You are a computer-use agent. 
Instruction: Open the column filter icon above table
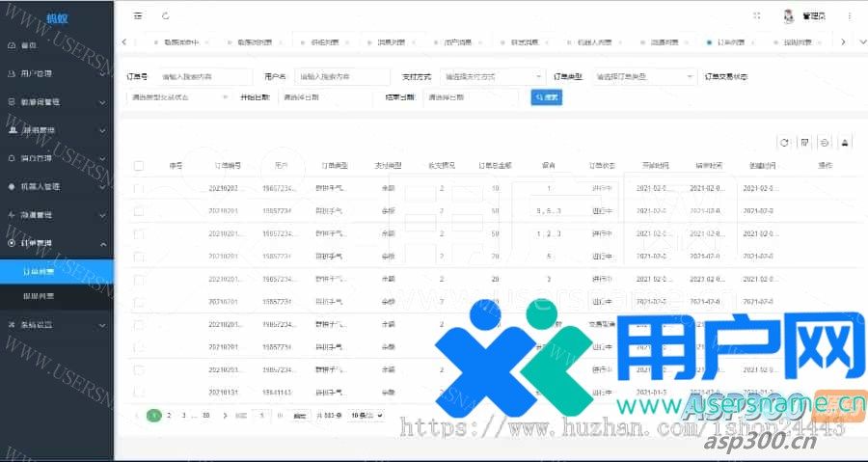click(x=804, y=143)
